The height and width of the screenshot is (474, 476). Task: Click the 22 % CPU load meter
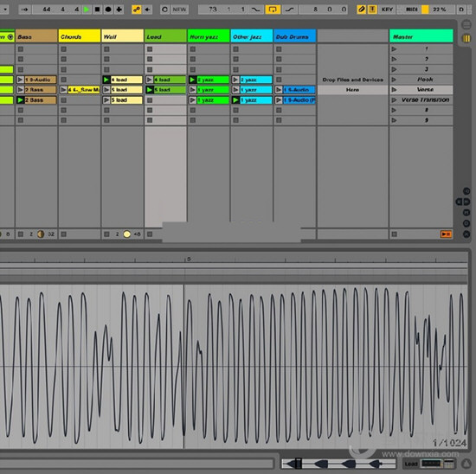coord(440,10)
